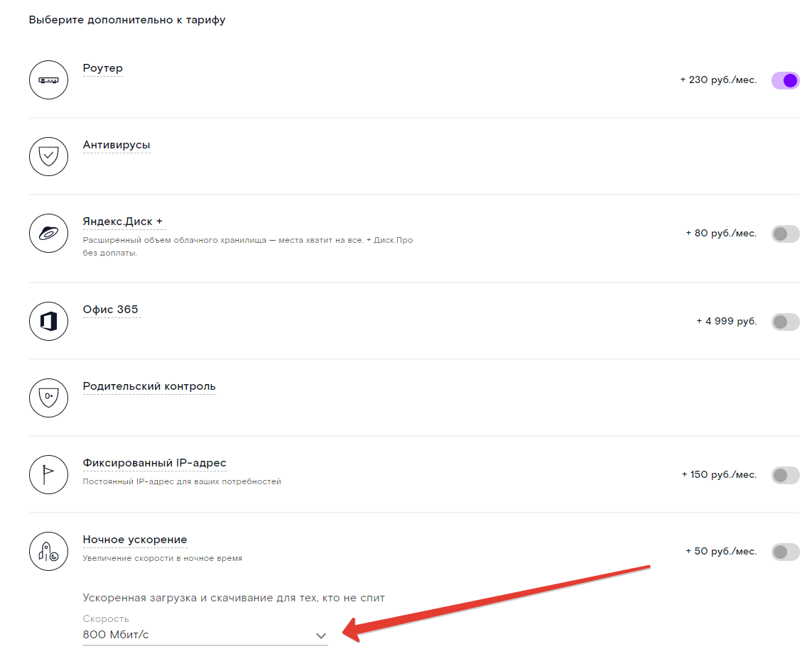This screenshot has width=812, height=666.
Task: Click the Fixed IP address flag icon
Action: point(48,474)
